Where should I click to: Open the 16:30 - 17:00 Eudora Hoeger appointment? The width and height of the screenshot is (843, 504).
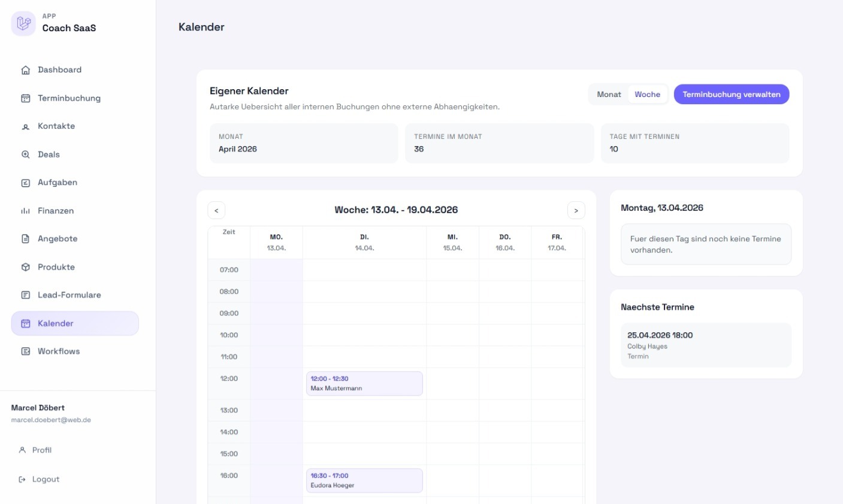[364, 481]
